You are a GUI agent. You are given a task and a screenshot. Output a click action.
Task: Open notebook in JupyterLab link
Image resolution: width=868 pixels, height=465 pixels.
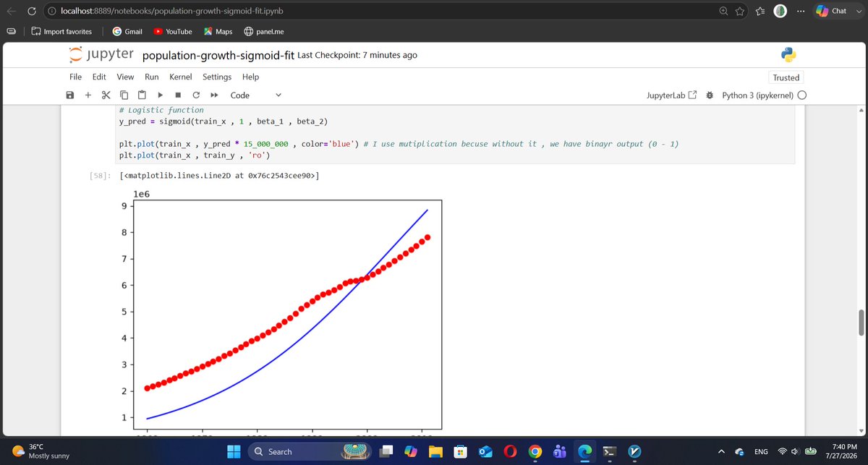pos(672,95)
